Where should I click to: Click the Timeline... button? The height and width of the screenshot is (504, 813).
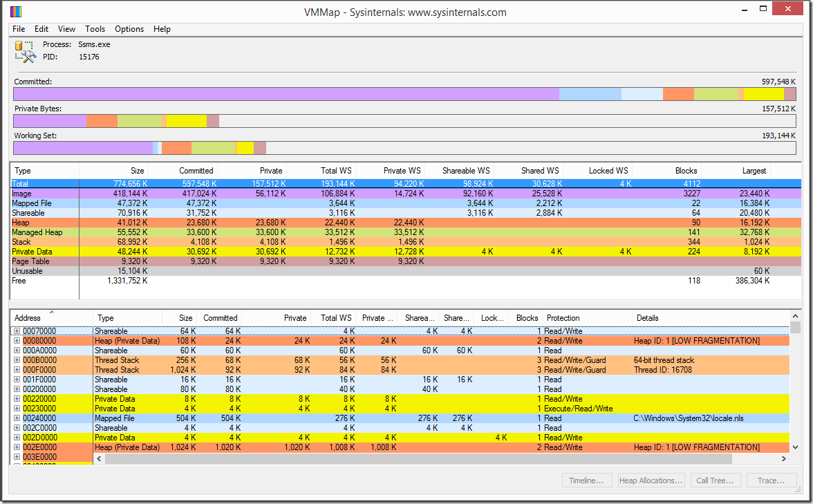pyautogui.click(x=586, y=480)
